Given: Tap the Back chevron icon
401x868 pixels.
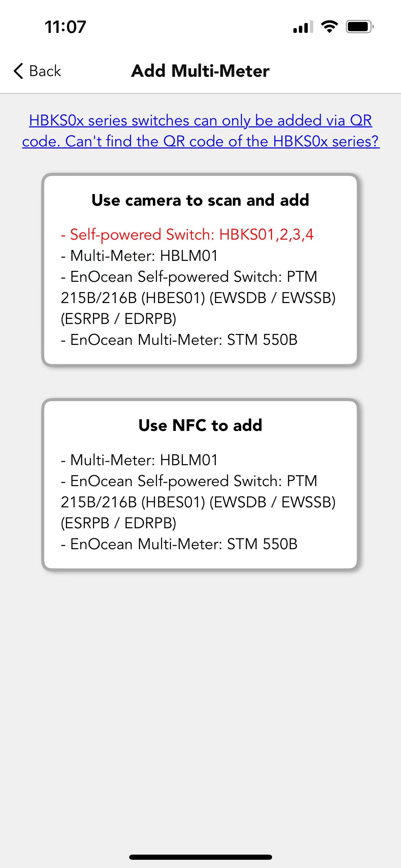Looking at the screenshot, I should tap(19, 71).
